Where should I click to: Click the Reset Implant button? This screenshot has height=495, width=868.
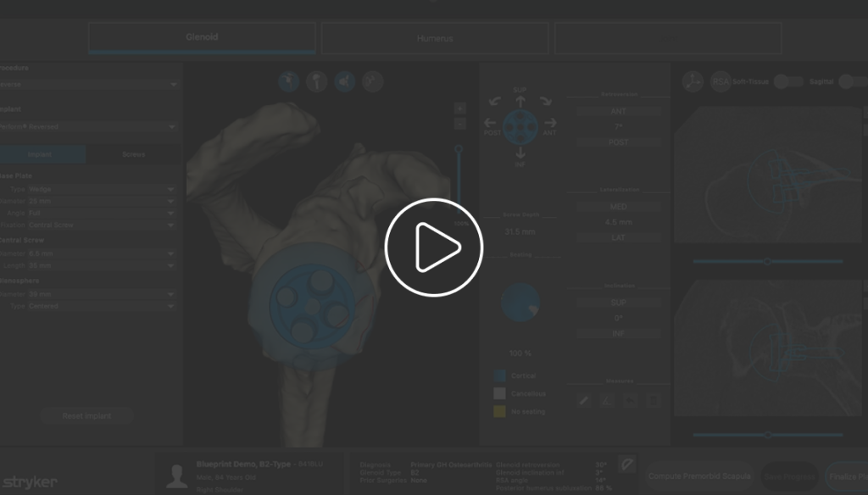point(86,416)
